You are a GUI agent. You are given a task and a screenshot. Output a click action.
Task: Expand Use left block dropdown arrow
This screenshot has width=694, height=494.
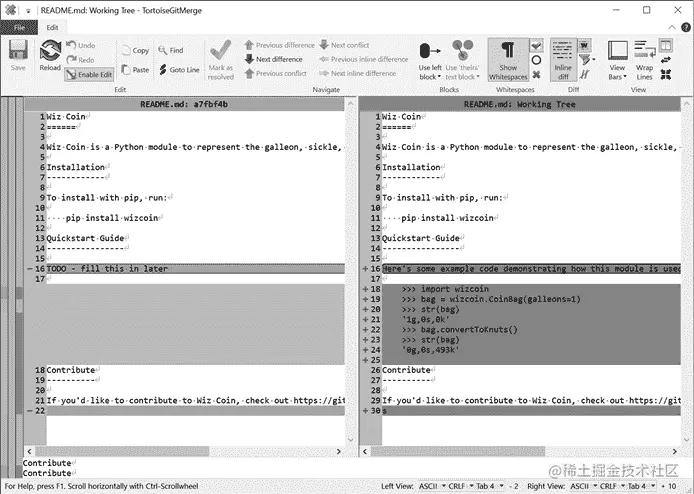tap(439, 77)
